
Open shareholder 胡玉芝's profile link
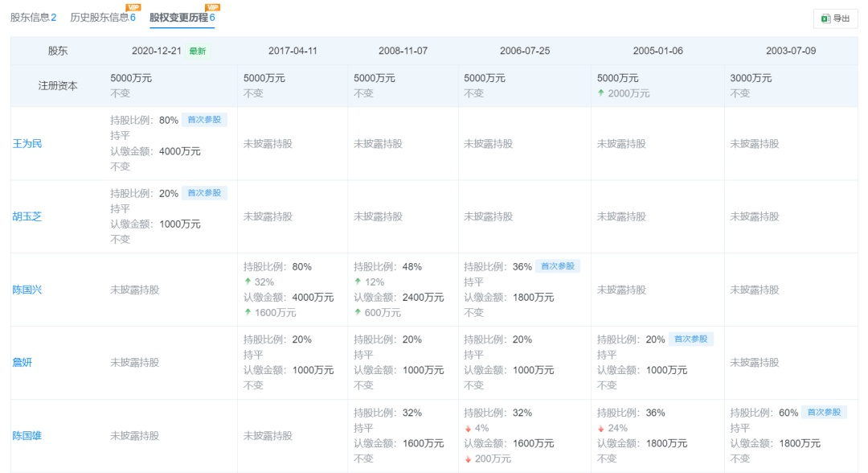(27, 216)
